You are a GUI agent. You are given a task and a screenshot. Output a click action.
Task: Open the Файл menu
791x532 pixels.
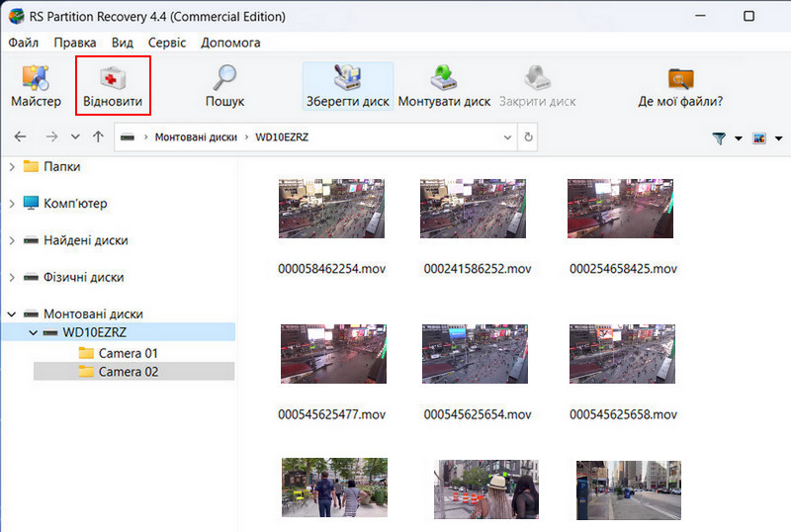pyautogui.click(x=23, y=43)
